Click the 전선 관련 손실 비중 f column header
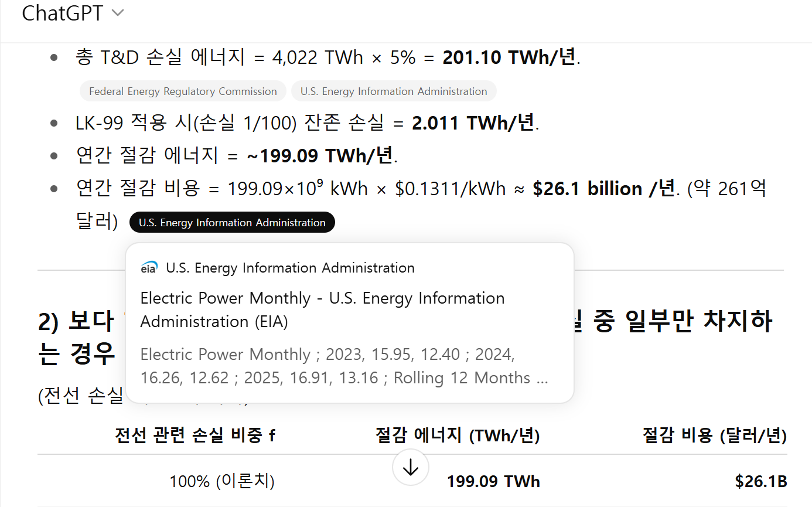812x507 pixels. [195, 435]
